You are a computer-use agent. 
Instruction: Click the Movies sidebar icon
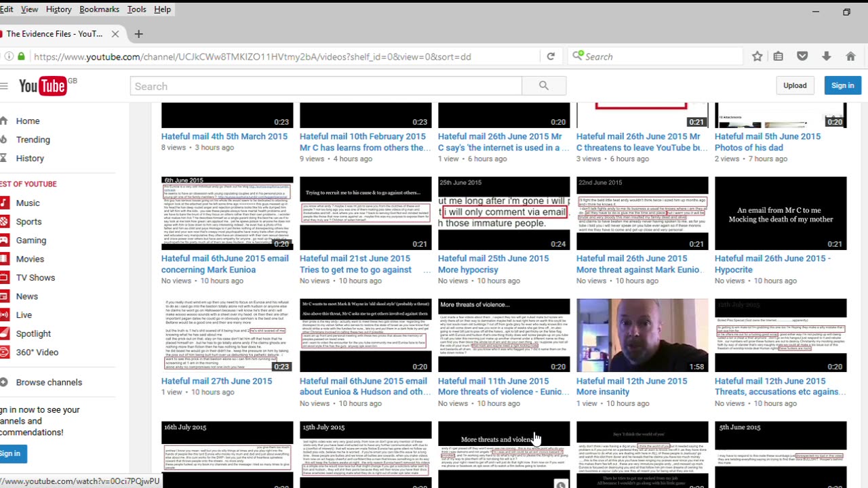(4, 259)
